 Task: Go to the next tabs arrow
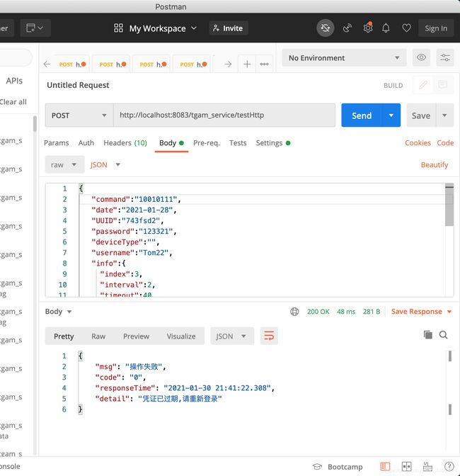228,64
